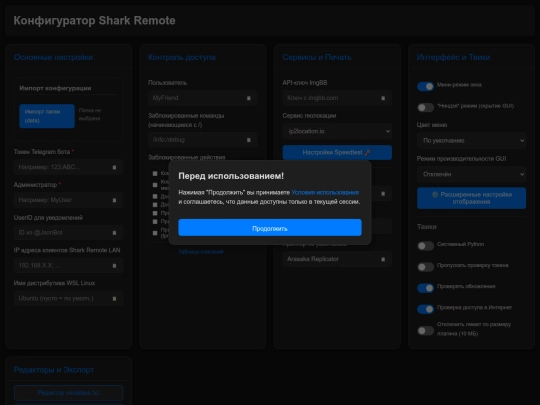Tick last checkbox in Заблокированные действия list
This screenshot has height=405, width=540.
pos(155,233)
